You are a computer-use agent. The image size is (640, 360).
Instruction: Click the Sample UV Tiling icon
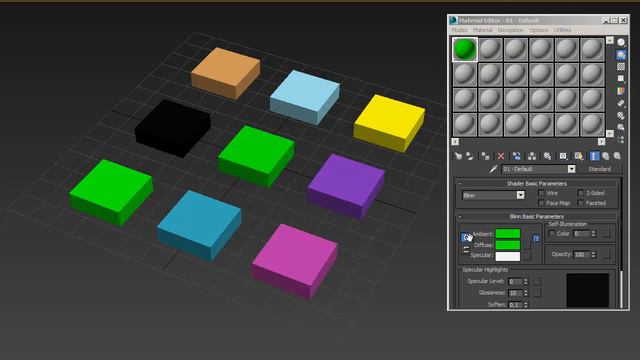point(621,78)
